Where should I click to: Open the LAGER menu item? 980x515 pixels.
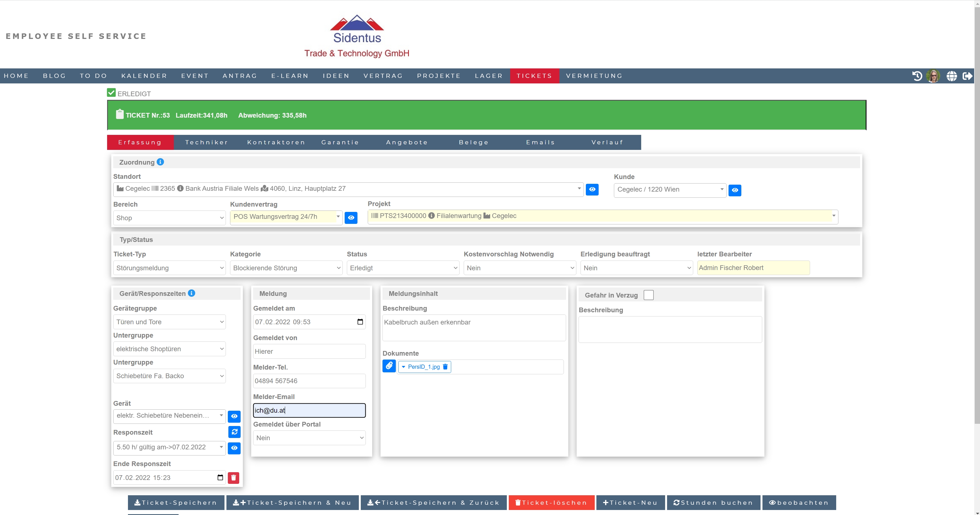coord(488,76)
